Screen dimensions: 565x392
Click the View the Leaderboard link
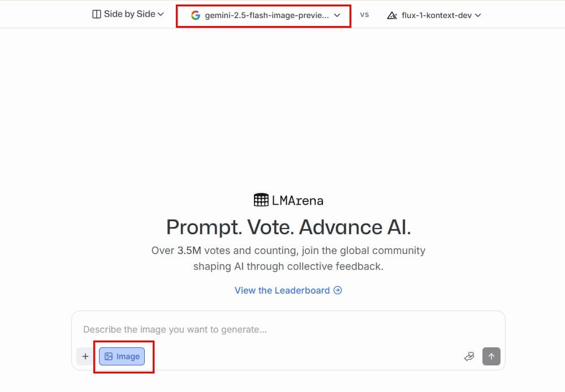pos(282,290)
